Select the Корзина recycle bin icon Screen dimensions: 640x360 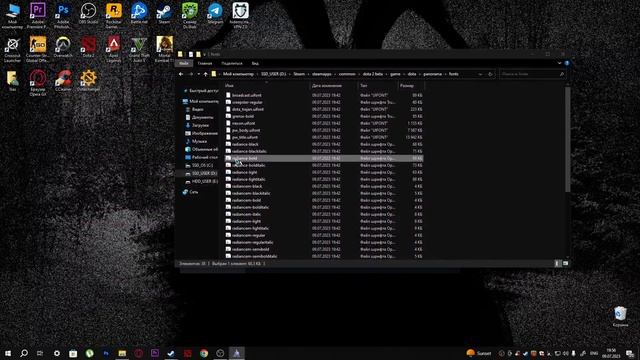[x=620, y=317]
